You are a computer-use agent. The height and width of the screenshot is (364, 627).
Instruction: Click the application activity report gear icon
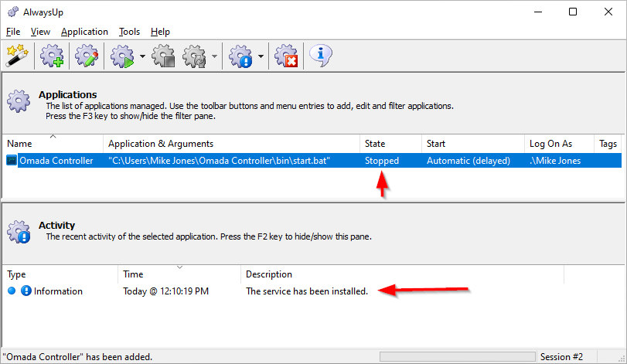pos(240,56)
